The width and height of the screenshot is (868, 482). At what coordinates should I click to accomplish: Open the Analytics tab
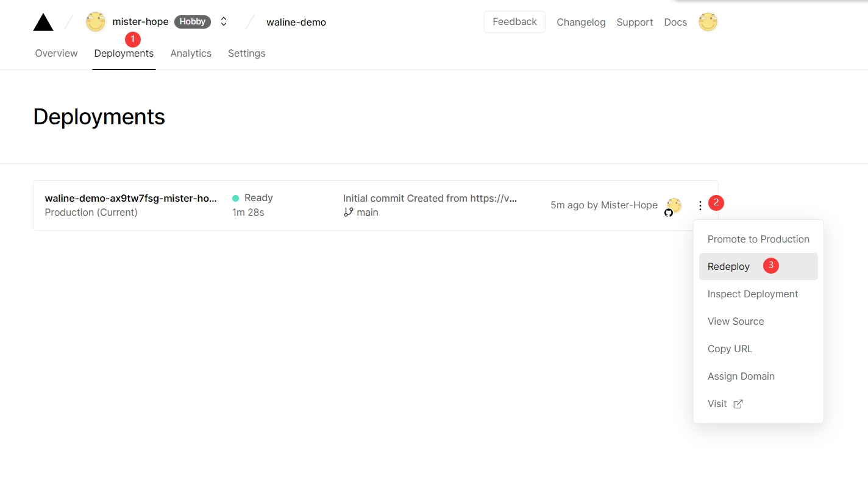191,54
